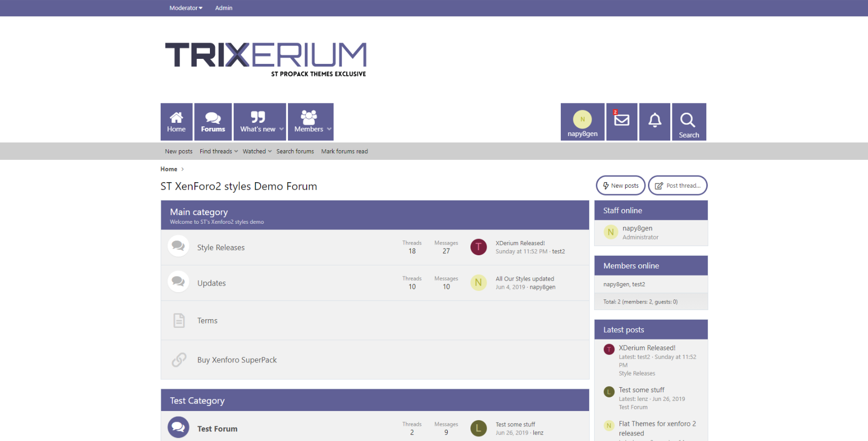Click L avatar in Latest posts
This screenshot has height=441, width=868.
tap(609, 392)
